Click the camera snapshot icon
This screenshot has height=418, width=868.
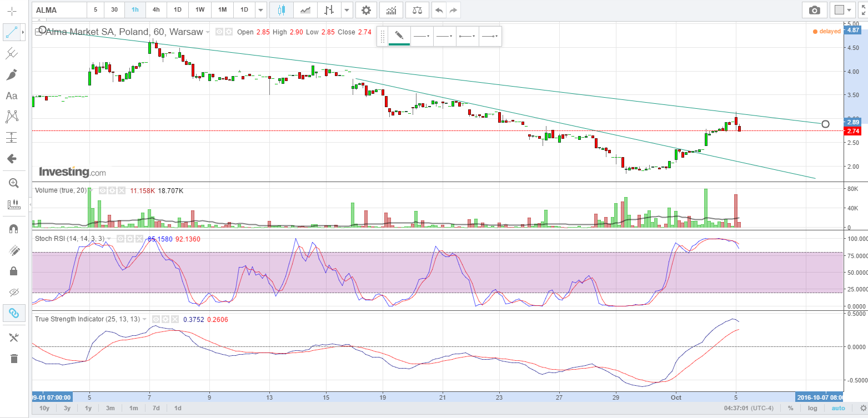(814, 10)
